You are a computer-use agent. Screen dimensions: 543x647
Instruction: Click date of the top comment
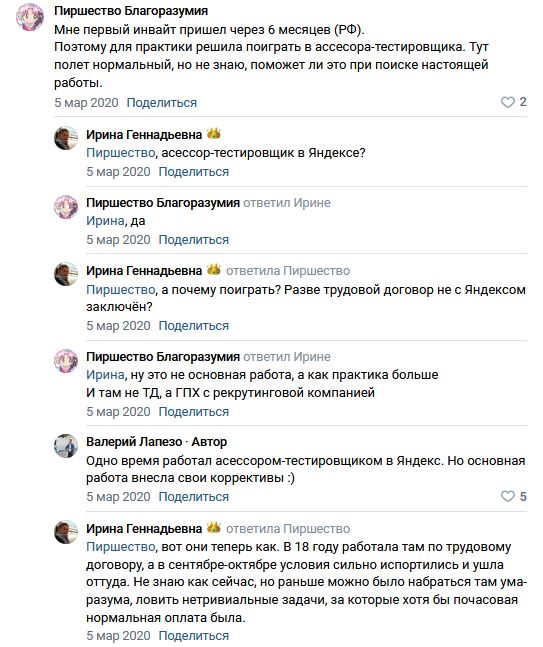click(x=86, y=102)
